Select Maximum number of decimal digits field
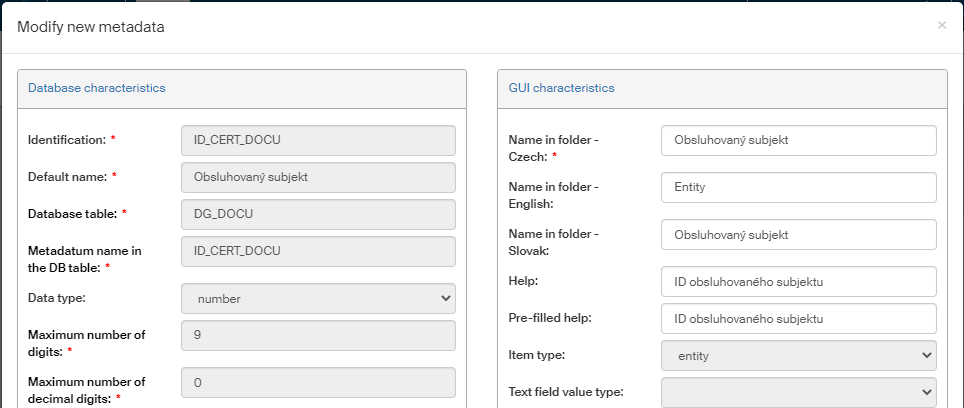The image size is (964, 408). point(318,383)
